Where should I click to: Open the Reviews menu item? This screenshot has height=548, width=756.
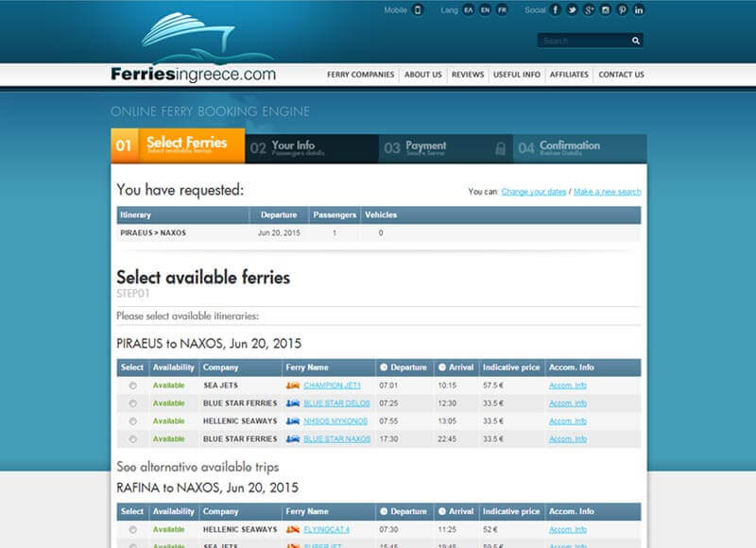[x=468, y=75]
